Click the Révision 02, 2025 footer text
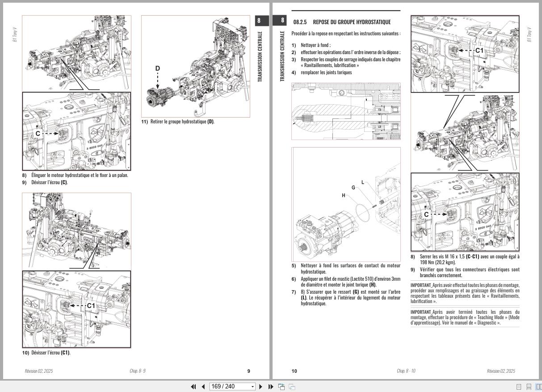 click(502, 371)
